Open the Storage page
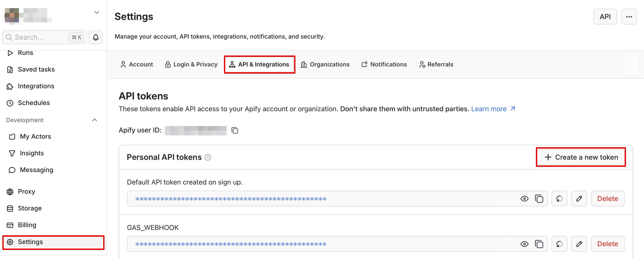 click(30, 208)
